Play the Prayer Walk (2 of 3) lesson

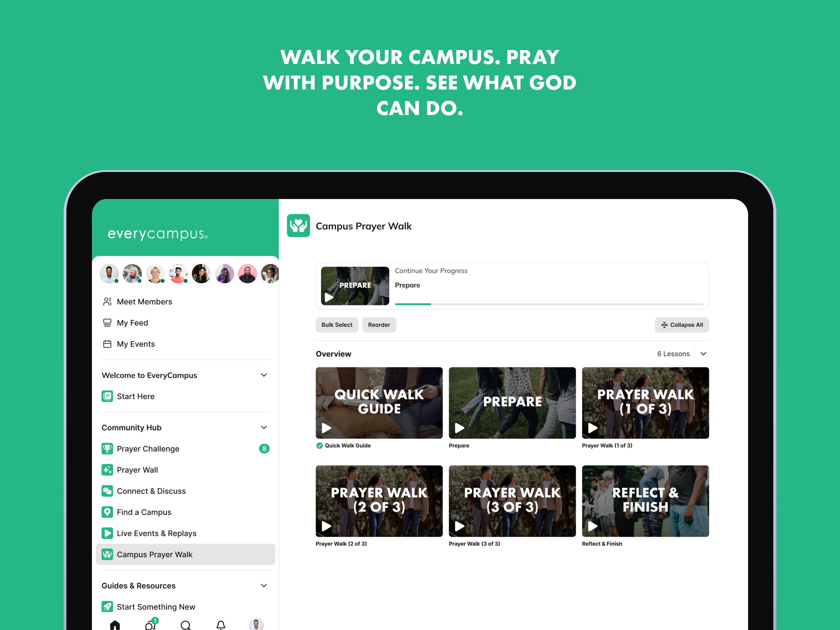[x=326, y=526]
